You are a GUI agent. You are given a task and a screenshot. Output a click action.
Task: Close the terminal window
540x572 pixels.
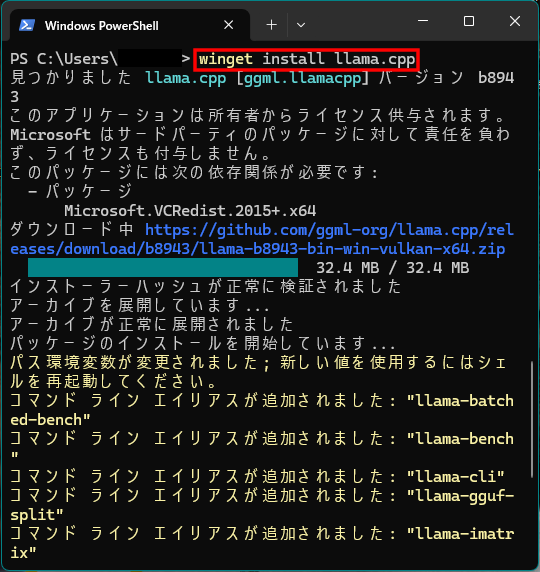pyautogui.click(x=515, y=21)
